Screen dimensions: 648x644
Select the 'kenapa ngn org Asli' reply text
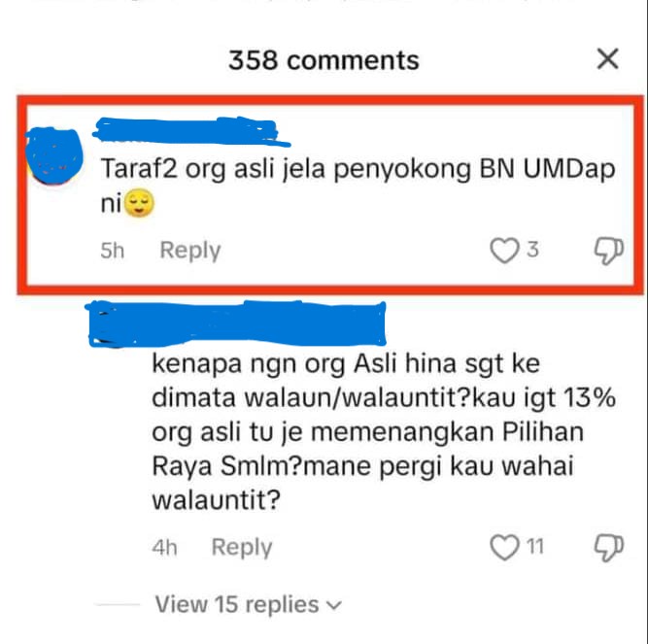[384, 432]
